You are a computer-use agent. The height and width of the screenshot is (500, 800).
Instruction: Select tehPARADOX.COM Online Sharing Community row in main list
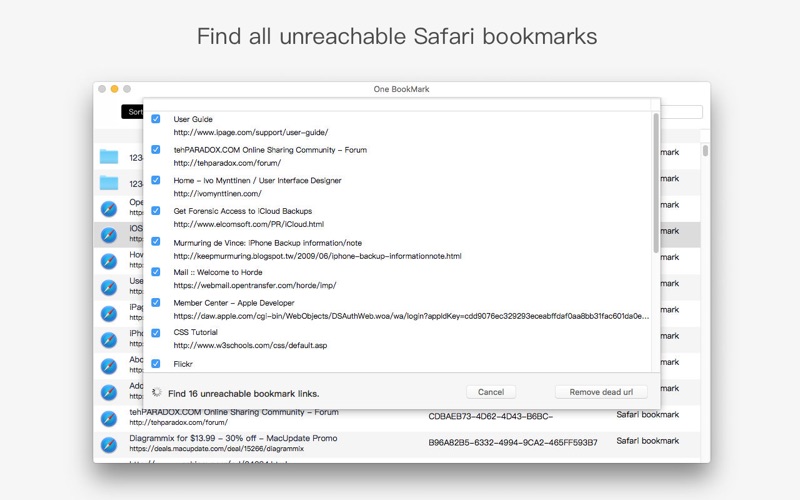(x=396, y=418)
